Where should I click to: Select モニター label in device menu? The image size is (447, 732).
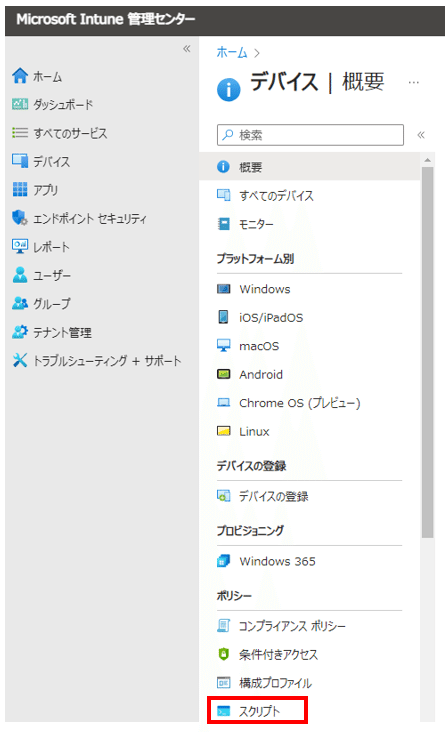coord(256,224)
